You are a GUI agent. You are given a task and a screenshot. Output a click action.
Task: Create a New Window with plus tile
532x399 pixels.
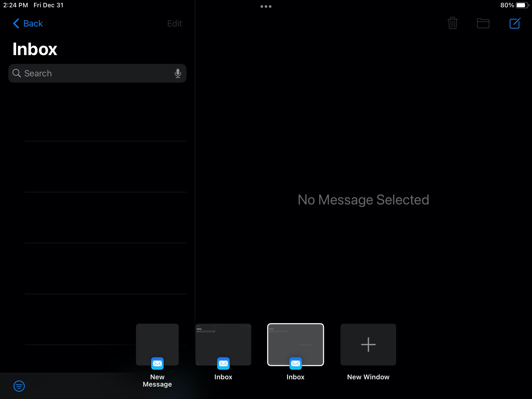pyautogui.click(x=368, y=344)
